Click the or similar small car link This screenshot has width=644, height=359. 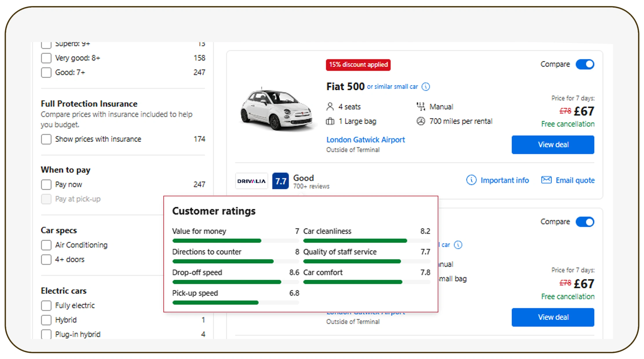coord(392,87)
